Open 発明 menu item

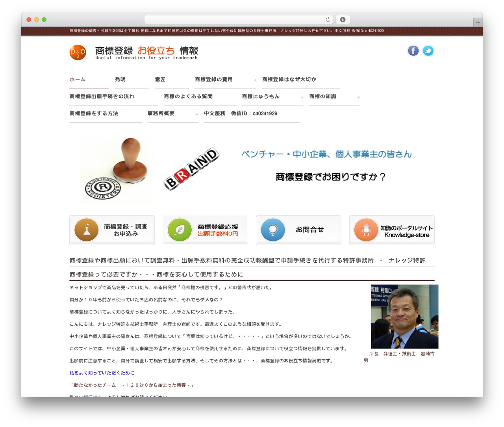pyautogui.click(x=120, y=80)
